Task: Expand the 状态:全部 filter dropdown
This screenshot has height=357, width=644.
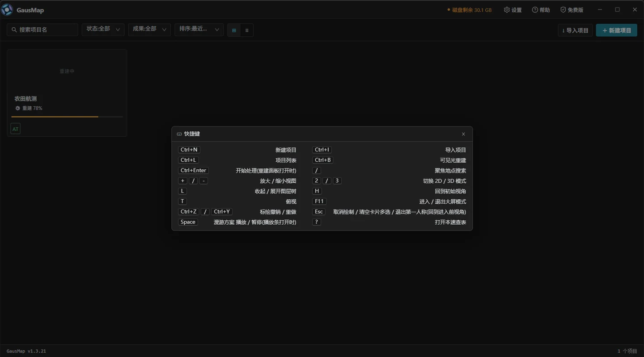Action: pyautogui.click(x=103, y=30)
